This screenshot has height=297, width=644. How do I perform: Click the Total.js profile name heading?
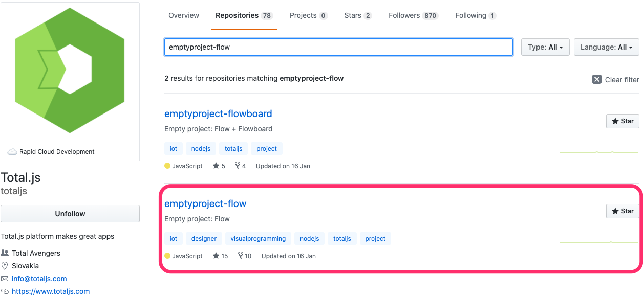point(21,178)
